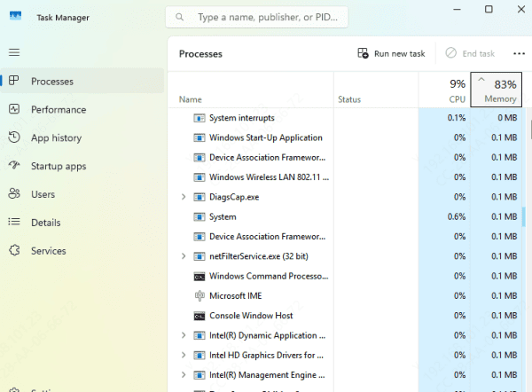Open the three-dot more options menu
The width and height of the screenshot is (532, 392).
pos(519,53)
